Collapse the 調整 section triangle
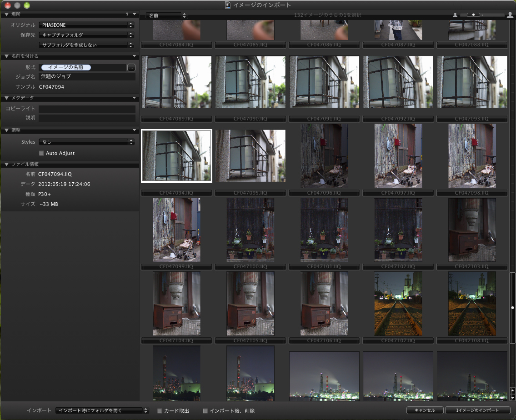The image size is (516, 420). (6, 130)
